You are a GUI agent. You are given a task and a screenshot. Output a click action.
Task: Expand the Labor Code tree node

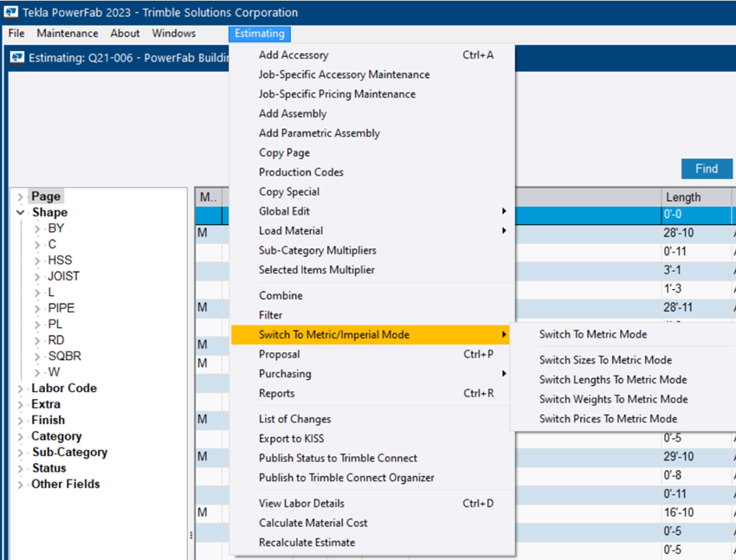pyautogui.click(x=20, y=389)
